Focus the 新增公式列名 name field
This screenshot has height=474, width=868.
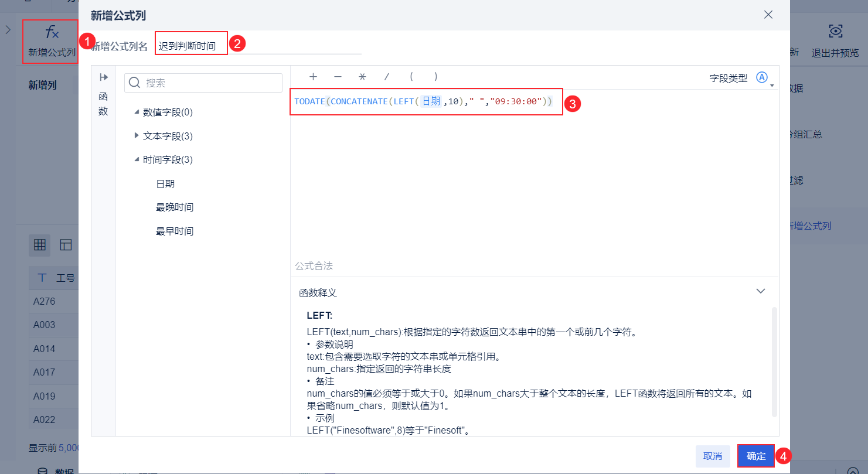pos(258,46)
